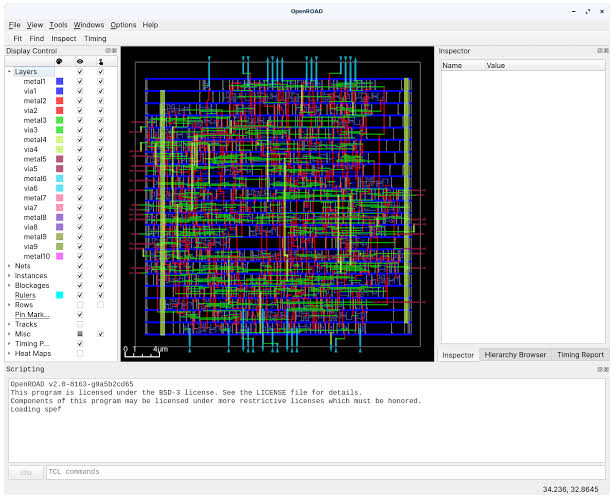Click the metal10 magenta color swatch
The height and width of the screenshot is (499, 614).
(x=60, y=256)
